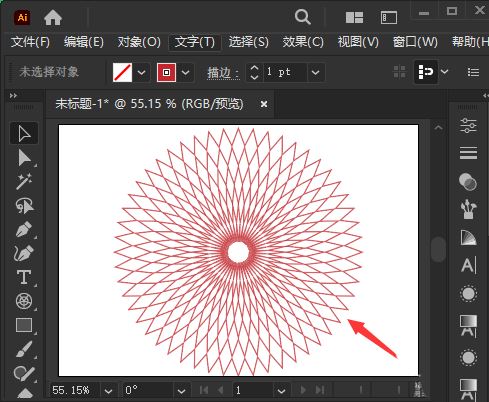The height and width of the screenshot is (402, 489).
Task: Open the 文件(F) menu
Action: point(30,42)
